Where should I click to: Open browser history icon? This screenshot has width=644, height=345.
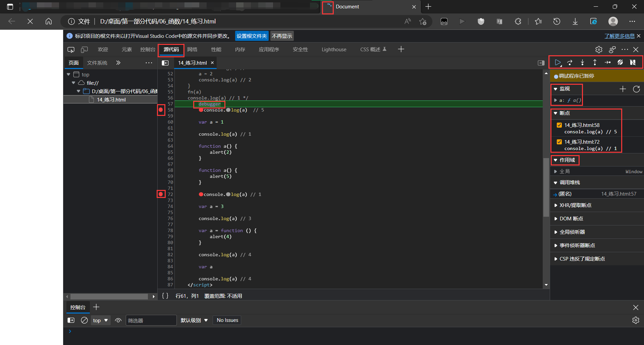click(x=556, y=21)
